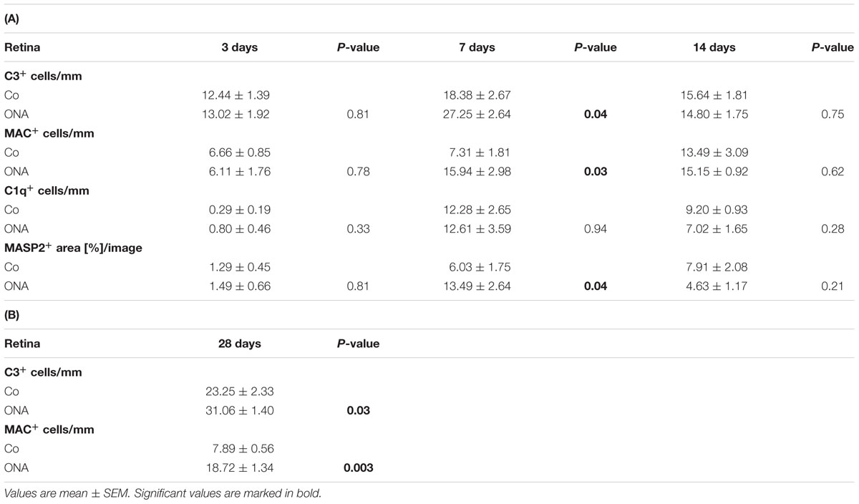Select the 28 days column header

(239, 344)
